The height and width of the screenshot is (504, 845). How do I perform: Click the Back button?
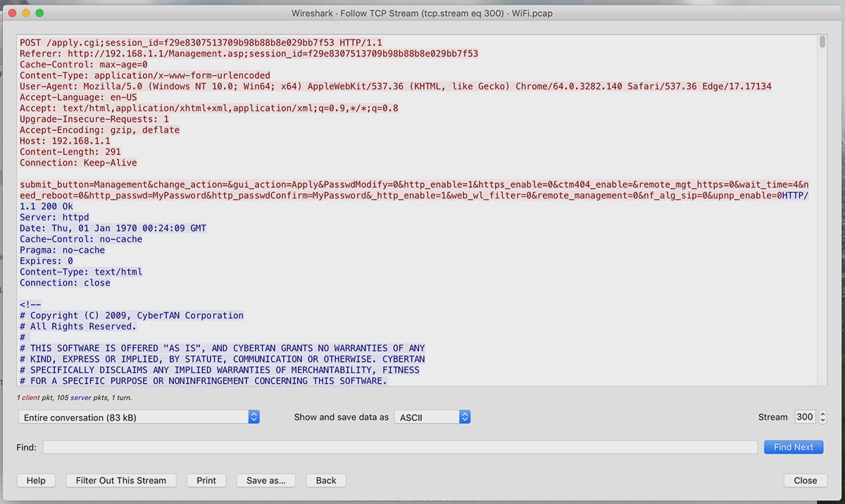[x=326, y=481]
